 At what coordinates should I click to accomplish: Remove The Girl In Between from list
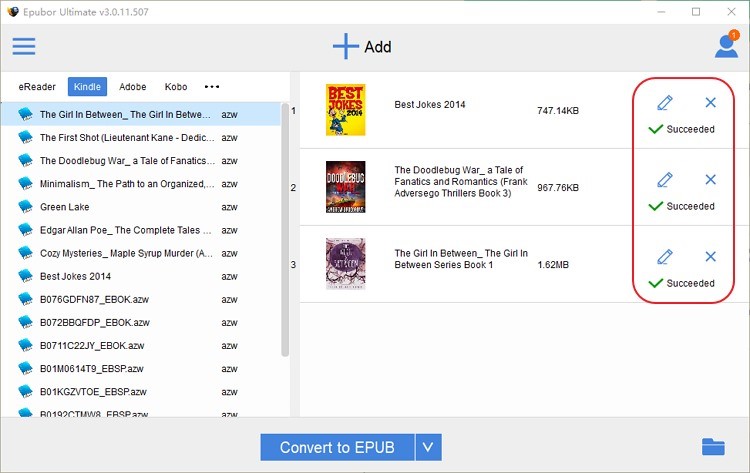click(710, 257)
